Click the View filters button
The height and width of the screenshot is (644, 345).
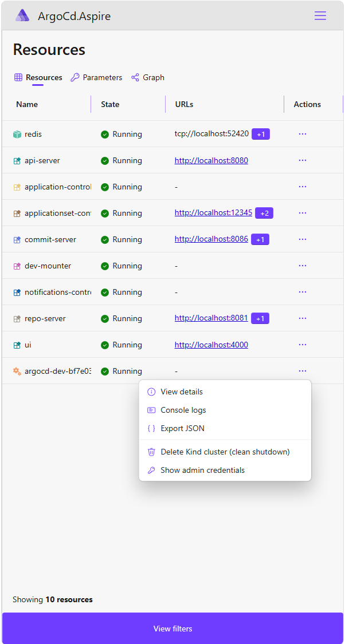click(172, 629)
